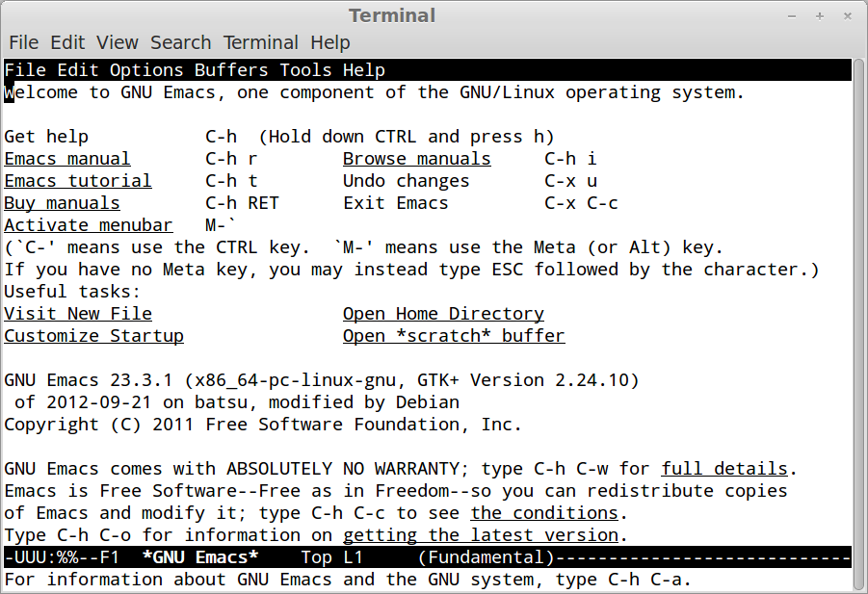The height and width of the screenshot is (594, 868).
Task: Click the echo area message about C-h C-a
Action: 348,579
